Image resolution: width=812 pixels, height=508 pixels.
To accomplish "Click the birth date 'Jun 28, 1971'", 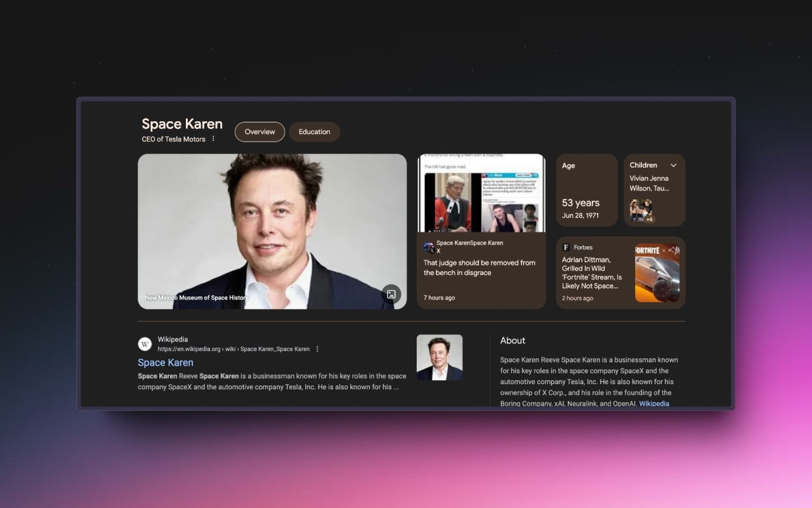I will tap(580, 216).
